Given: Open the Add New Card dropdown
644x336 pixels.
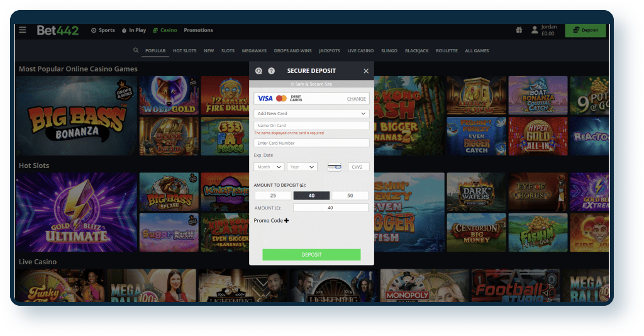Looking at the screenshot, I should [311, 113].
